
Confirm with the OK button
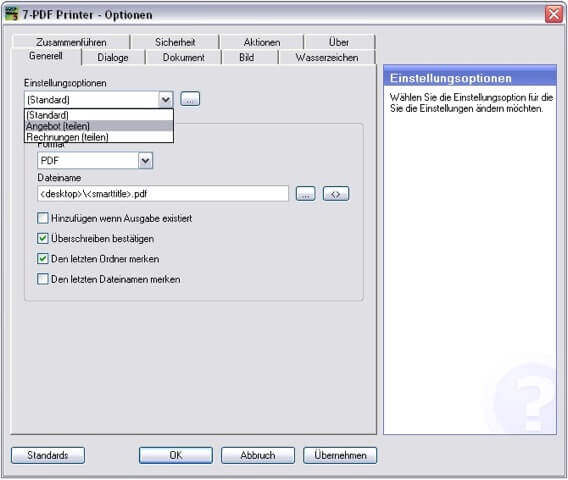click(x=176, y=455)
